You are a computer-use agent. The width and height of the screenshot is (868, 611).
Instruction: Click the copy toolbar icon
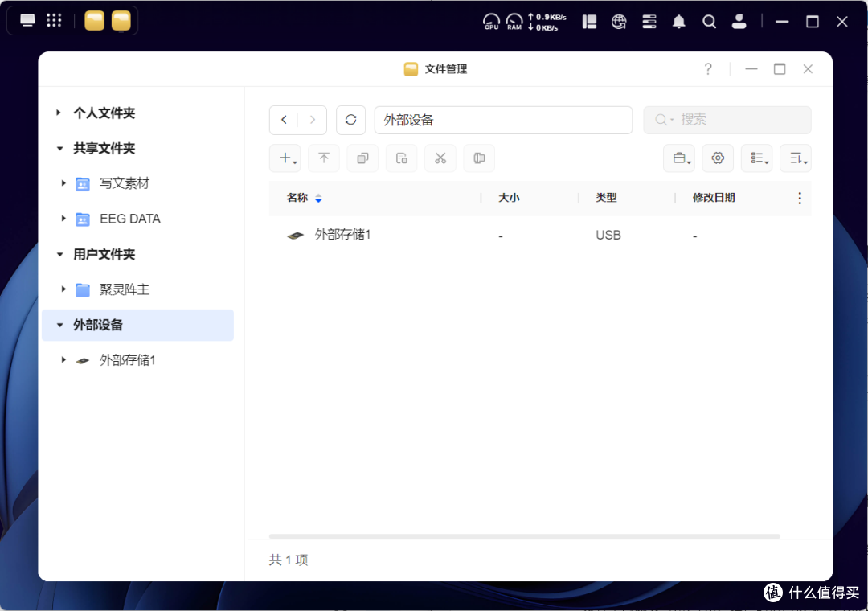(362, 158)
